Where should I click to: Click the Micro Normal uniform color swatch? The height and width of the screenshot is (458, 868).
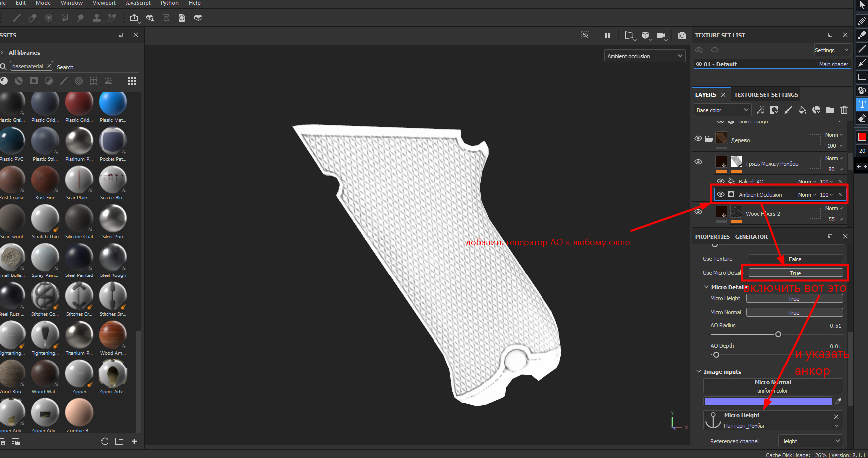[768, 401]
